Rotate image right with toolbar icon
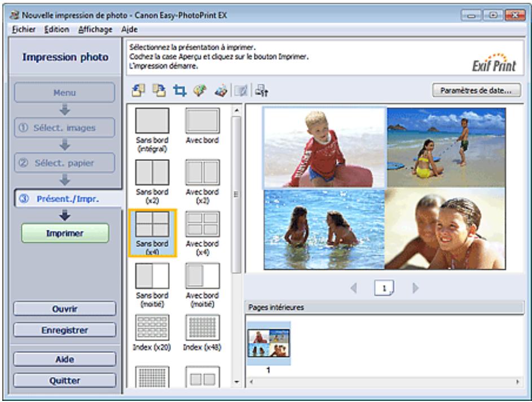This screenshot has height=402, width=532. (159, 91)
